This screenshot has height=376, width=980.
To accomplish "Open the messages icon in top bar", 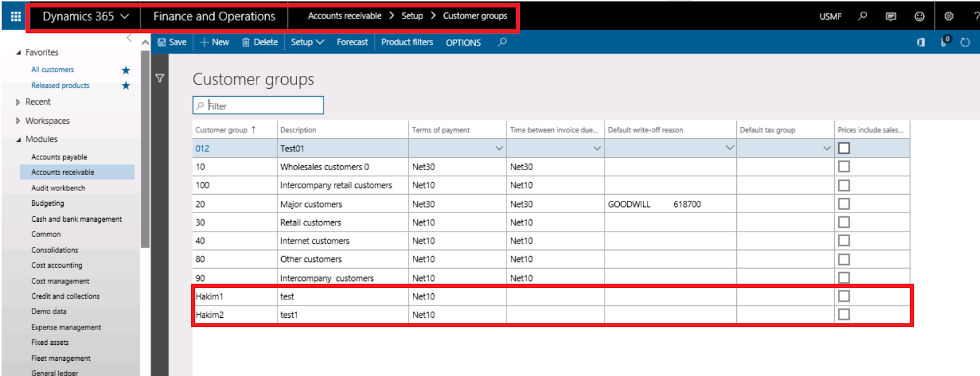I will [x=891, y=17].
